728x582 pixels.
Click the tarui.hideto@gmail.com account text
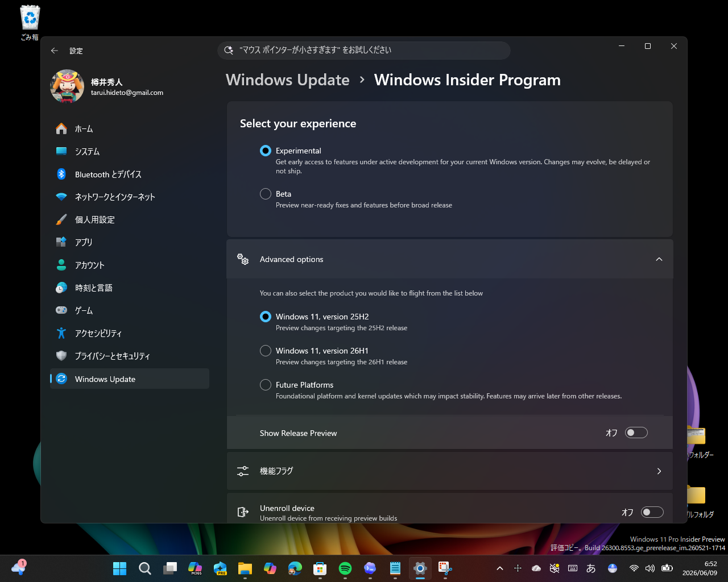[x=127, y=93]
